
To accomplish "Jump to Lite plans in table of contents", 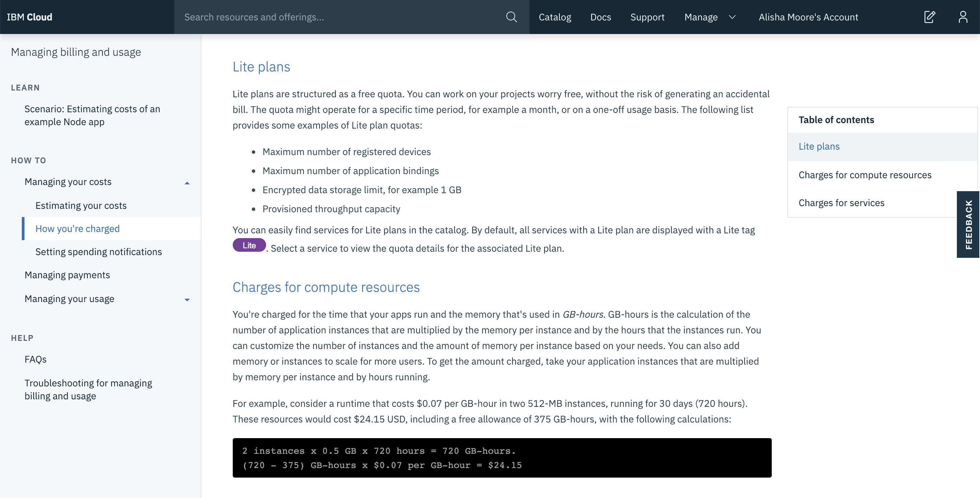I will (883, 147).
